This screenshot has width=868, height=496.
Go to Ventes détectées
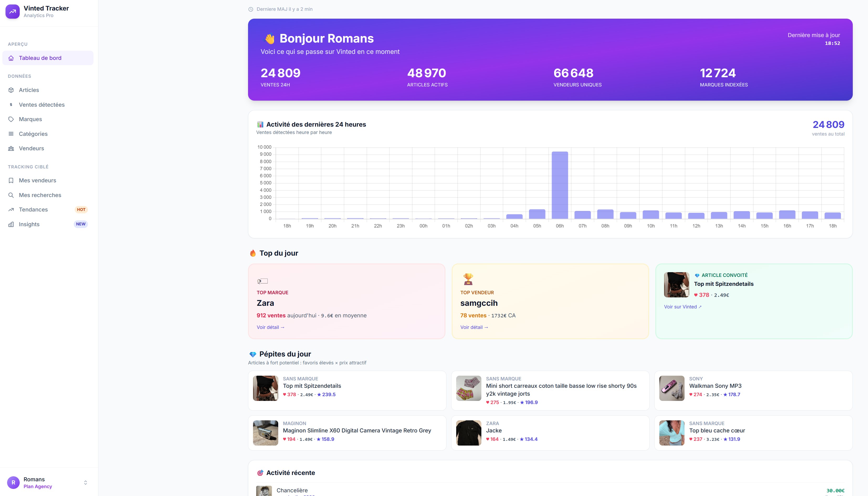[x=48, y=105]
